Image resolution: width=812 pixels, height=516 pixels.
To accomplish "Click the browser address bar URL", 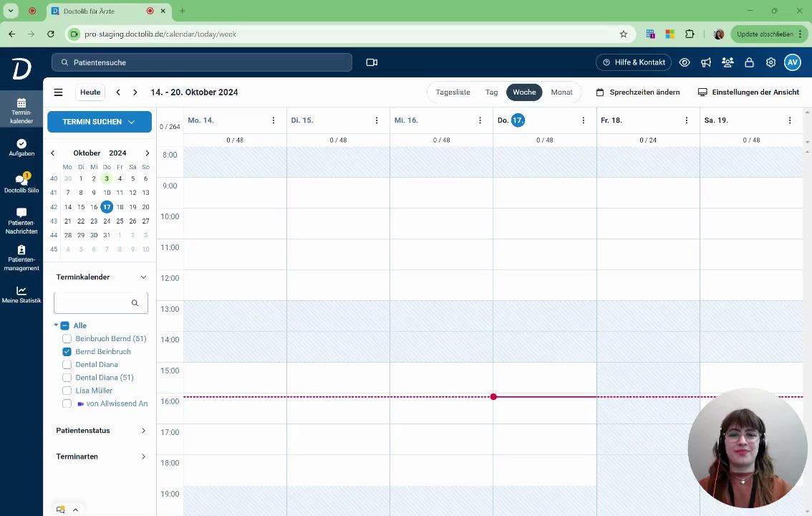I will [x=160, y=34].
